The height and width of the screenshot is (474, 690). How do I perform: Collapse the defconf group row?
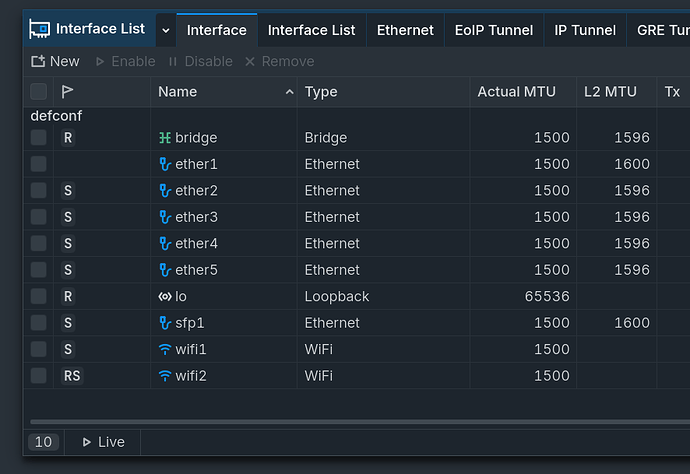[x=56, y=116]
